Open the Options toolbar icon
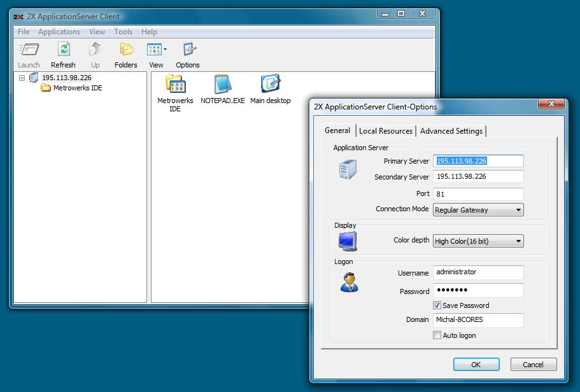The width and height of the screenshot is (580, 392). point(189,49)
